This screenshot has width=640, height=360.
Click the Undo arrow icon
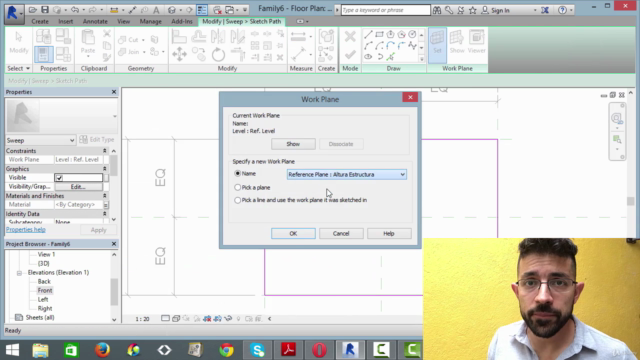[75, 10]
